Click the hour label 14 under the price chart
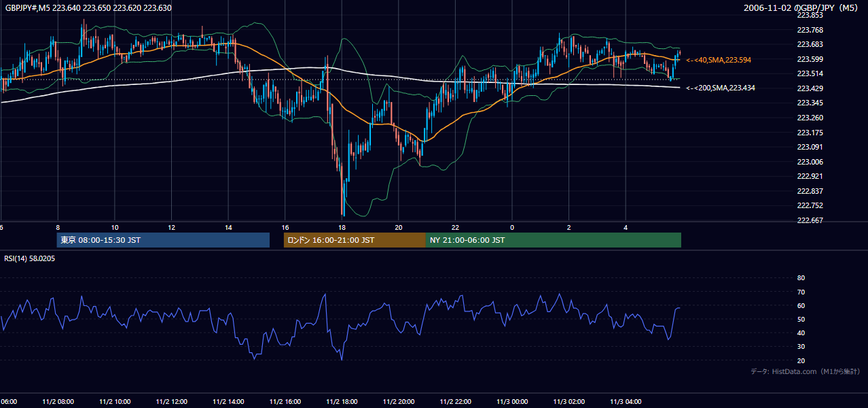The image size is (868, 408). [x=228, y=227]
